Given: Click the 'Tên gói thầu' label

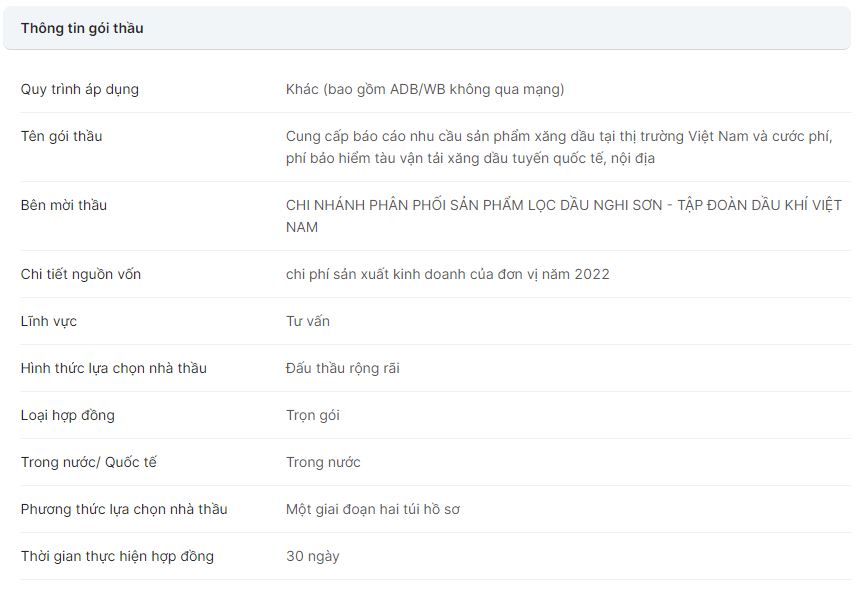Looking at the screenshot, I should click(61, 136).
